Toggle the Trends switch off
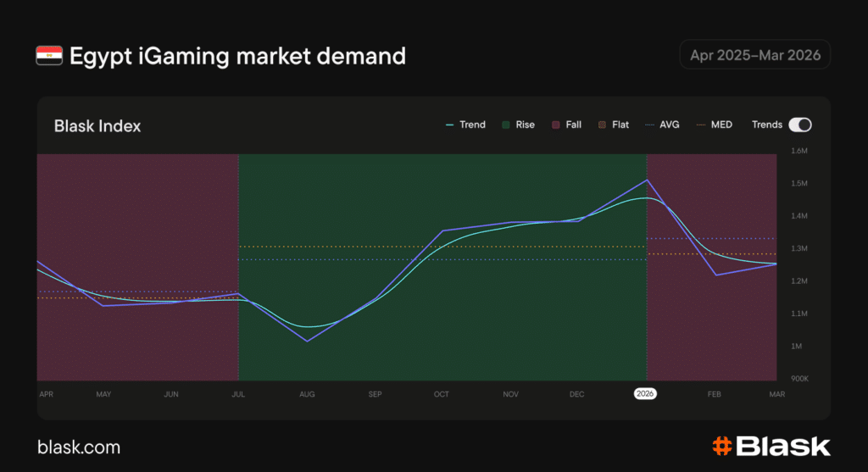Viewport: 868px width, 472px height. (800, 125)
